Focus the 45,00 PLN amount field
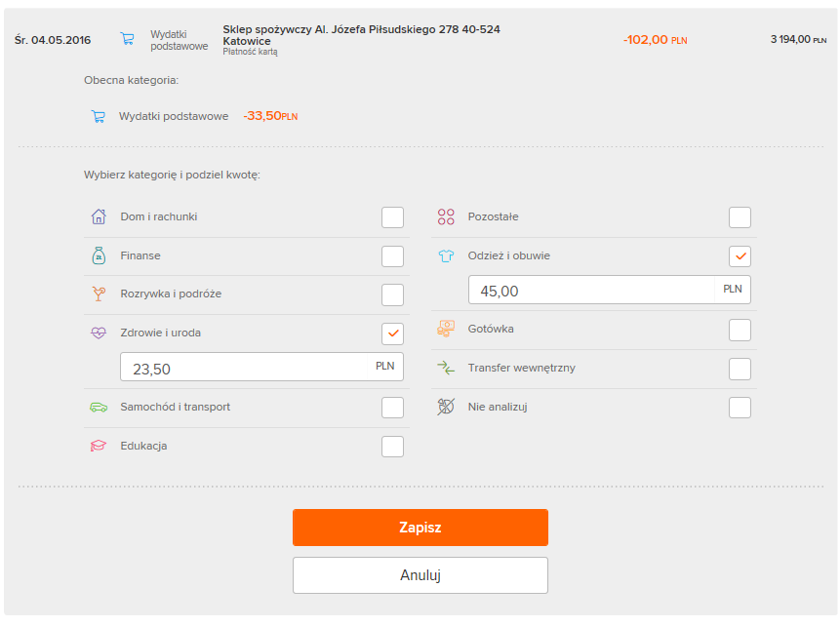The height and width of the screenshot is (627, 840). tap(592, 291)
